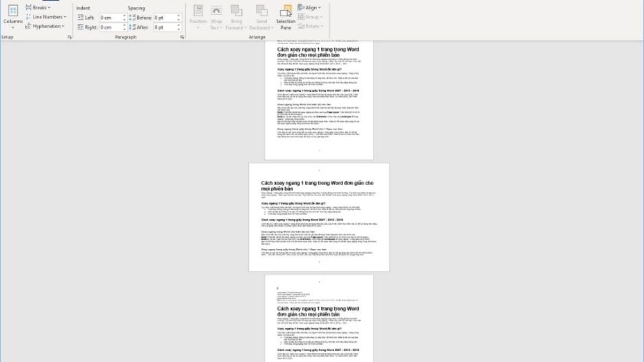The image size is (644, 362).
Task: Open the Hyphenation dropdown
Action: [x=45, y=26]
